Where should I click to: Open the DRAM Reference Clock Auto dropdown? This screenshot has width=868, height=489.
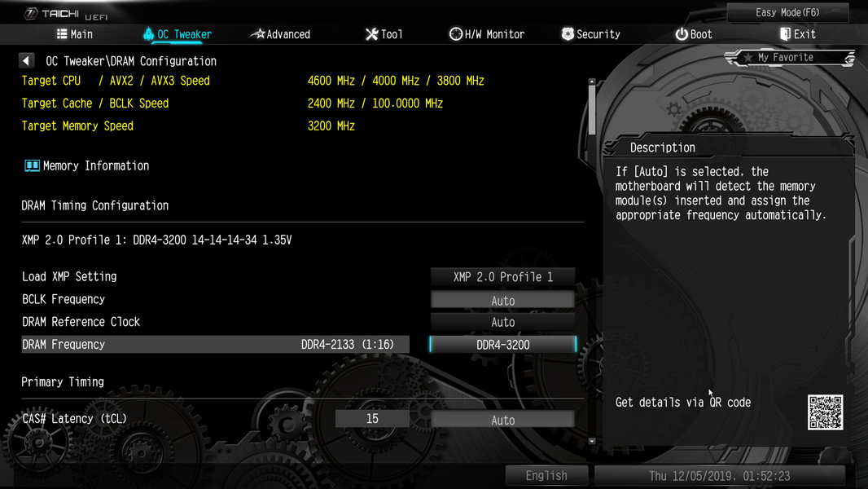(502, 322)
